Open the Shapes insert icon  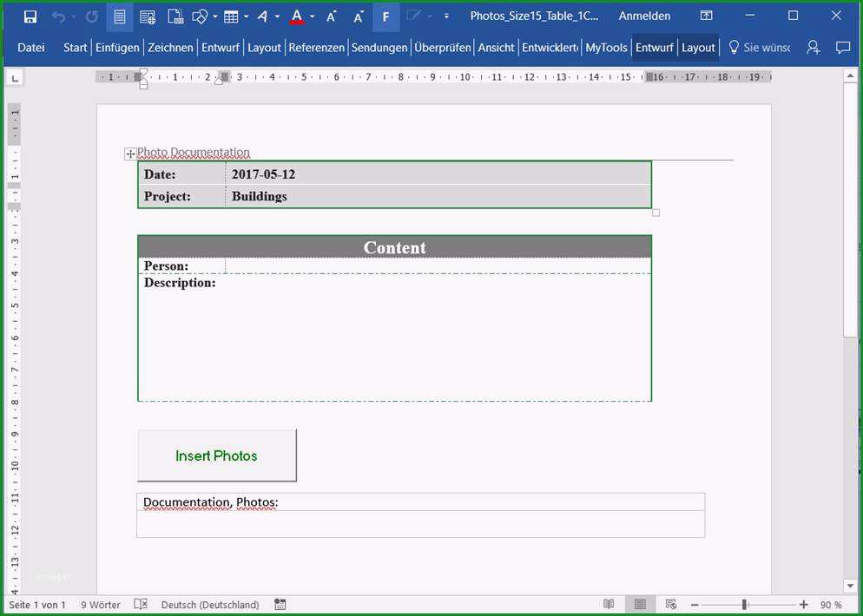click(x=199, y=16)
